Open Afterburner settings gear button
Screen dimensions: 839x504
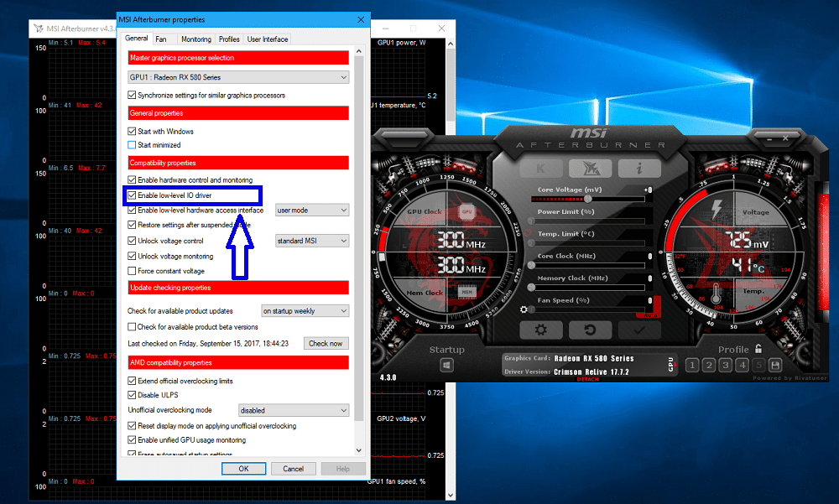point(541,330)
